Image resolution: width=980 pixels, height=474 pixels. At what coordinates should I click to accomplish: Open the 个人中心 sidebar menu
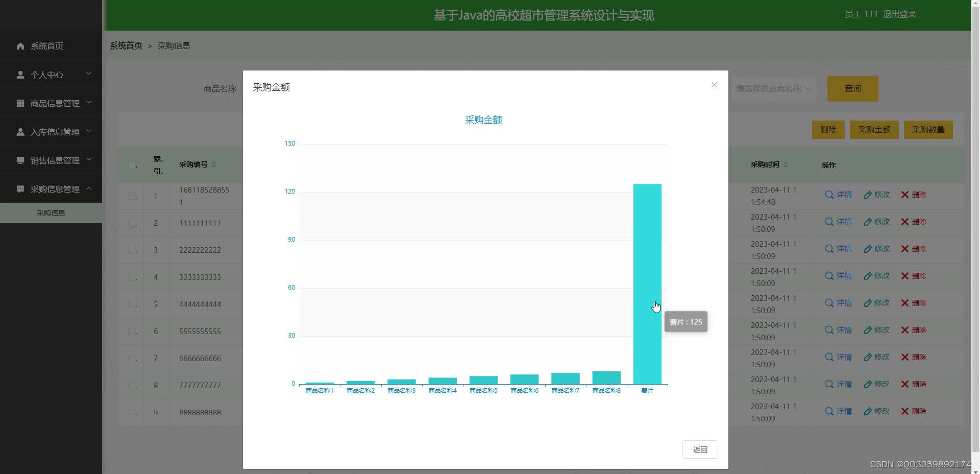51,75
